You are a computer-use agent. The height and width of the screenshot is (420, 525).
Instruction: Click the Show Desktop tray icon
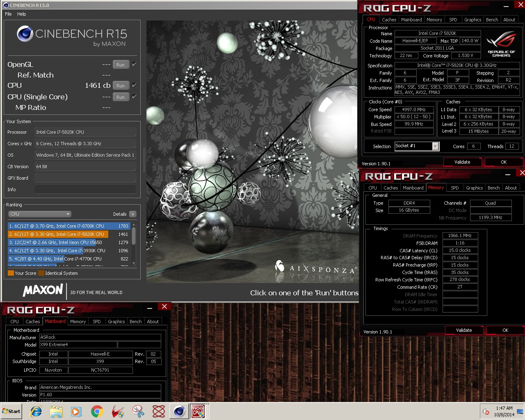[520, 411]
